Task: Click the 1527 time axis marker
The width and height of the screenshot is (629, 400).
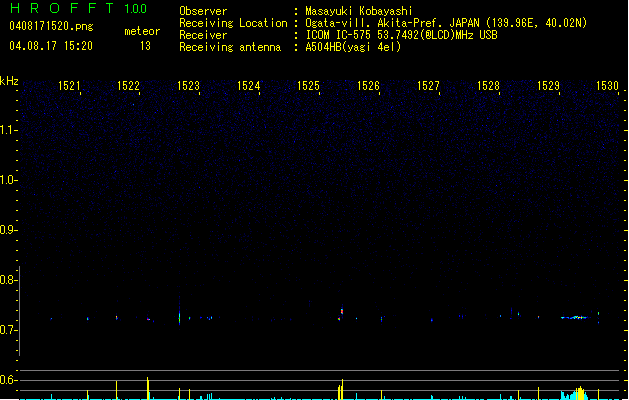Action: click(428, 86)
